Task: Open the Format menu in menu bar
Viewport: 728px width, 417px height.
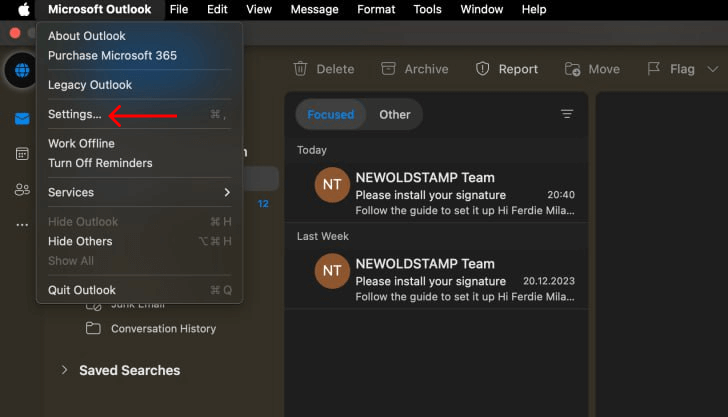Action: coord(376,10)
